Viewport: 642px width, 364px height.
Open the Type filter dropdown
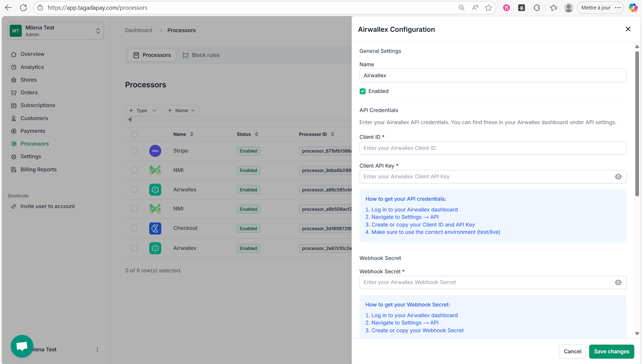tap(143, 110)
